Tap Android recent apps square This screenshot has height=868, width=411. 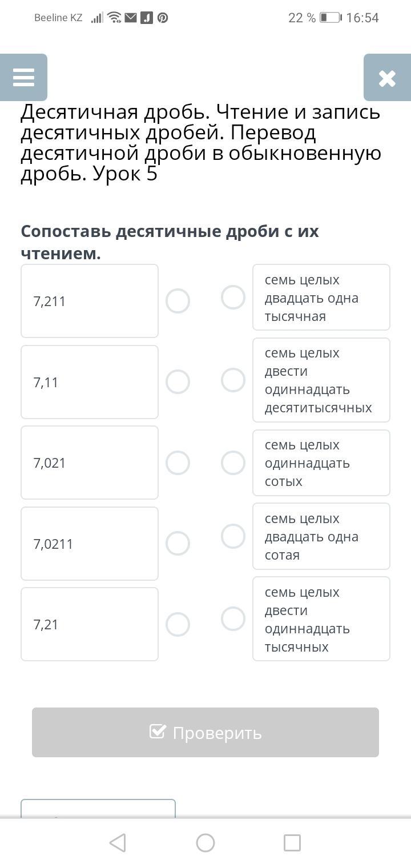[292, 843]
